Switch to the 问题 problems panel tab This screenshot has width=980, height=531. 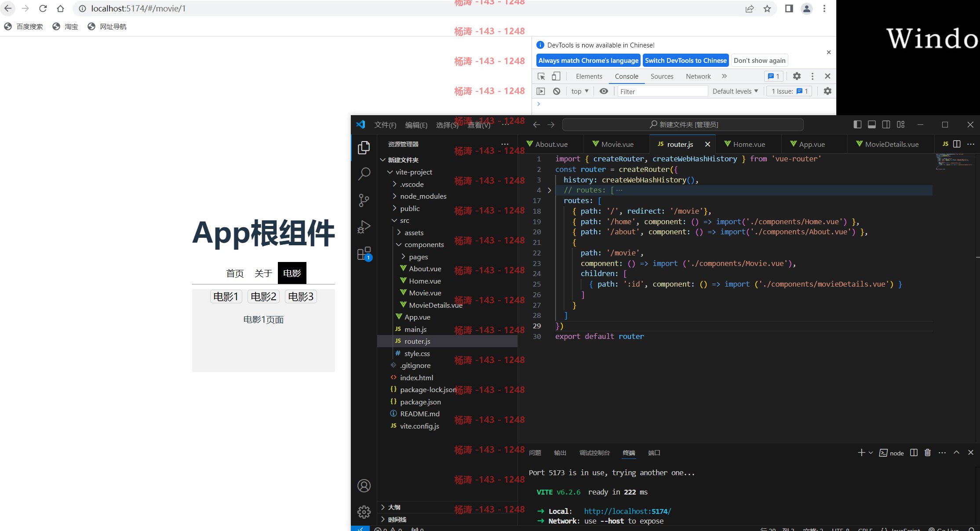point(535,453)
